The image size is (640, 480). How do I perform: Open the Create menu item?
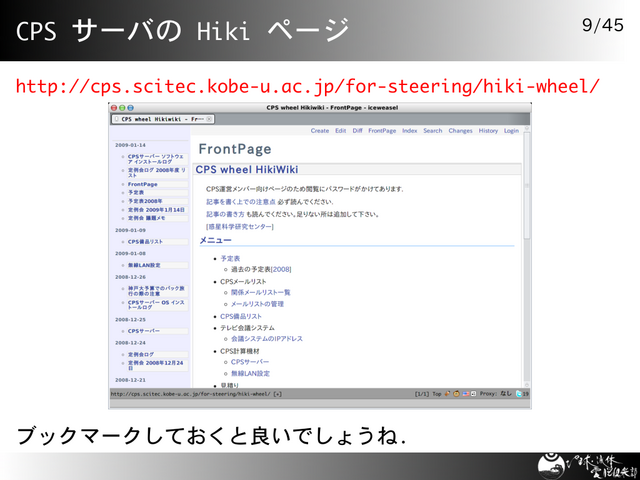pos(319,131)
